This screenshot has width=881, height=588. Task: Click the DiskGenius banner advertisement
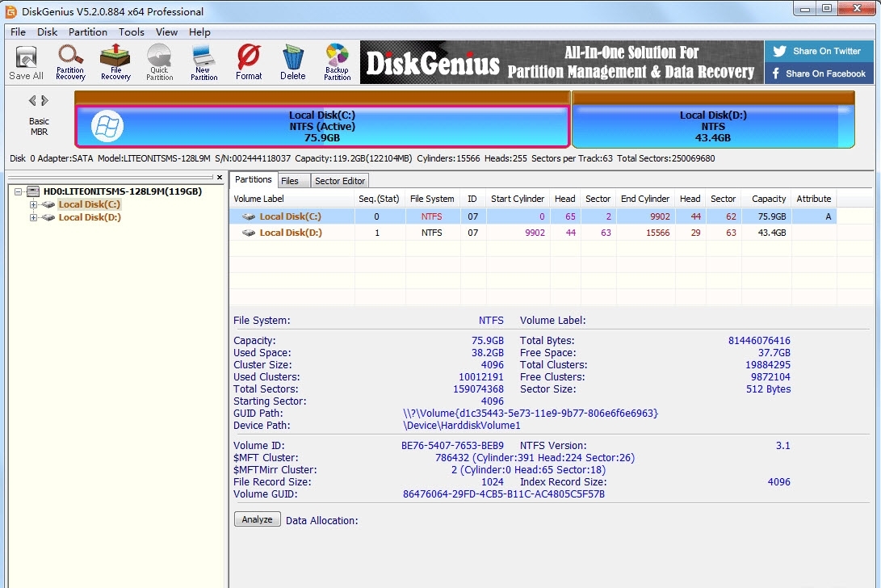point(562,62)
